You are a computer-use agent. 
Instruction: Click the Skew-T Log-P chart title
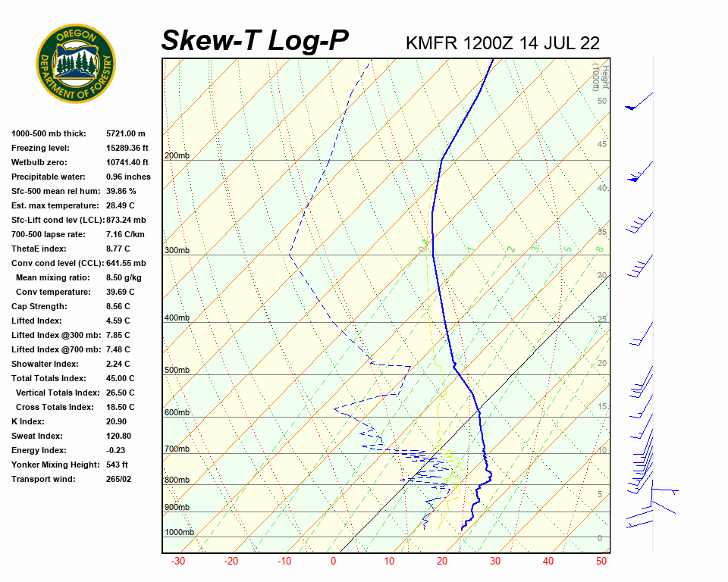(255, 40)
